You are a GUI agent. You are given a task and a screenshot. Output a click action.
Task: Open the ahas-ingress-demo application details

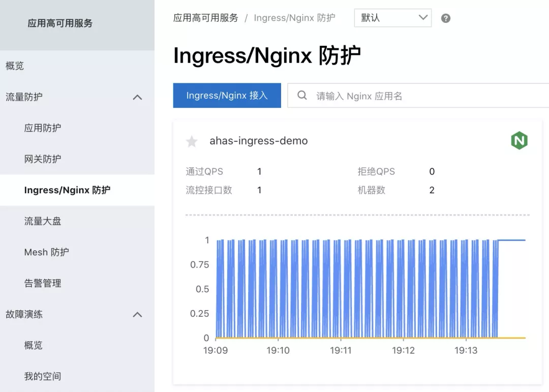[258, 141]
